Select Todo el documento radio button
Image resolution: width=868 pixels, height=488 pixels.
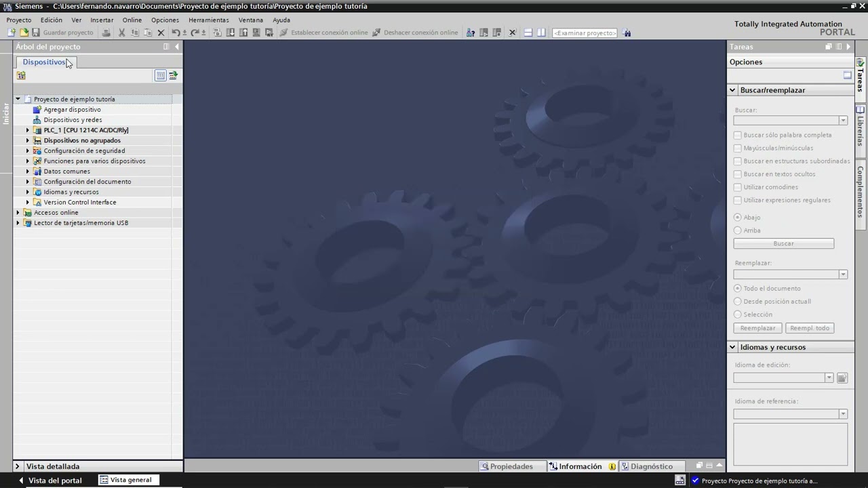click(738, 288)
